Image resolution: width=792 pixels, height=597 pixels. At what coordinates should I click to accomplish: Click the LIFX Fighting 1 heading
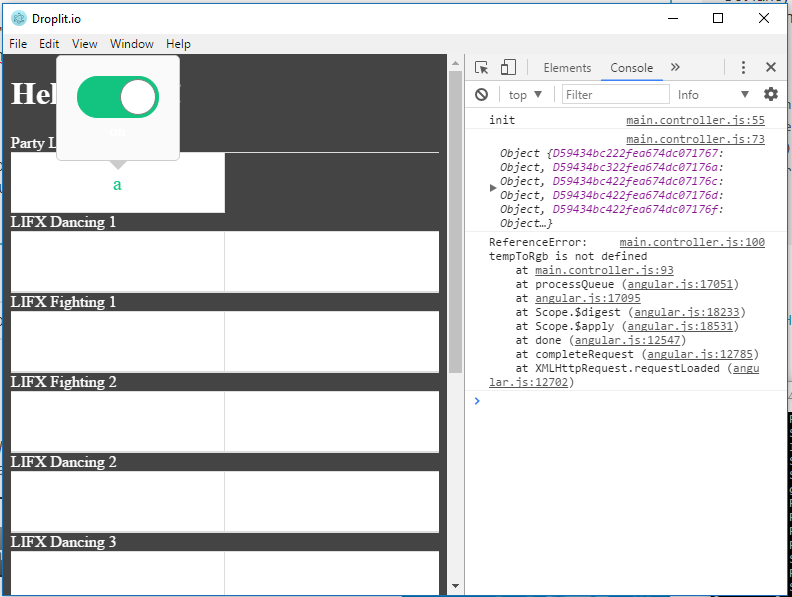point(63,302)
